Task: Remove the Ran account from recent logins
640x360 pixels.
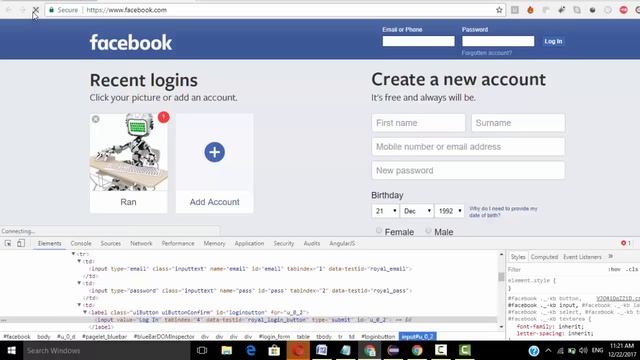Action: point(96,119)
